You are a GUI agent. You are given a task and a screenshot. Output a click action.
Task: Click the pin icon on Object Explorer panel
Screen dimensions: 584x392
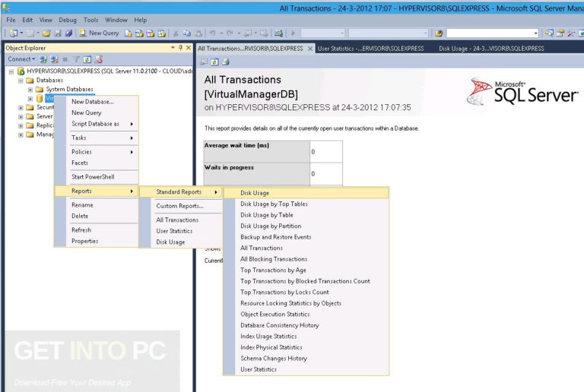181,48
